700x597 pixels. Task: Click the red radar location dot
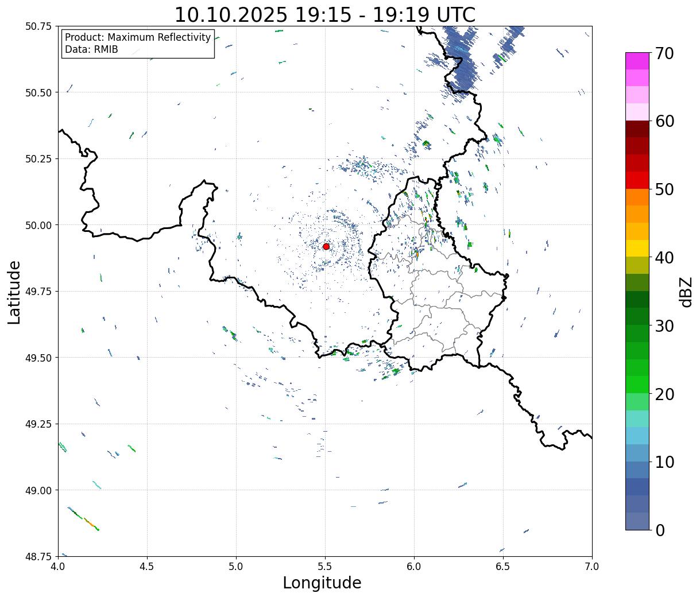tap(326, 246)
